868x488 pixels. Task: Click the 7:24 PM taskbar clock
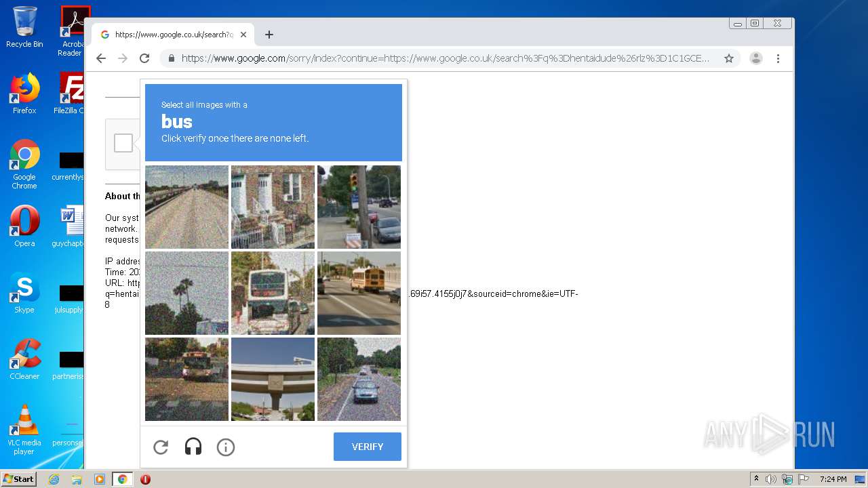pos(833,479)
